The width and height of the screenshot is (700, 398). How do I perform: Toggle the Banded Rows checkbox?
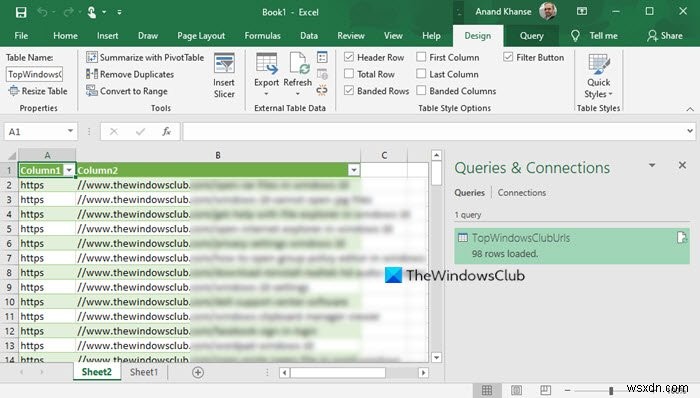click(x=349, y=91)
